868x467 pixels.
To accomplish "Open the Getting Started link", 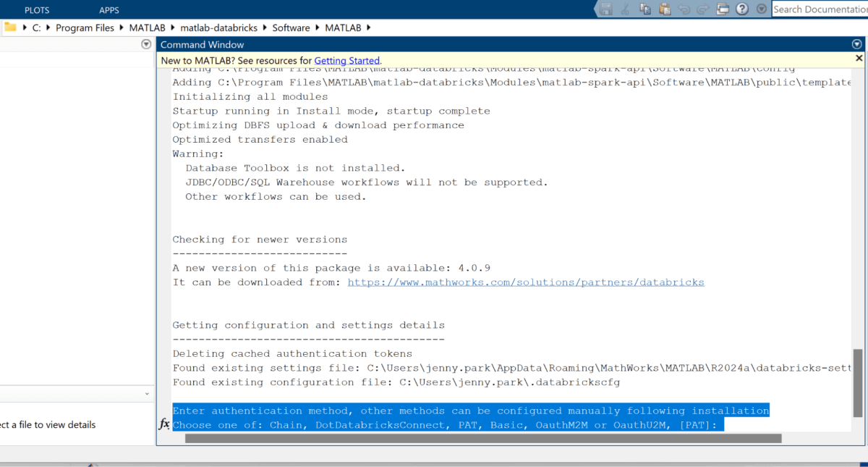I will coord(346,61).
